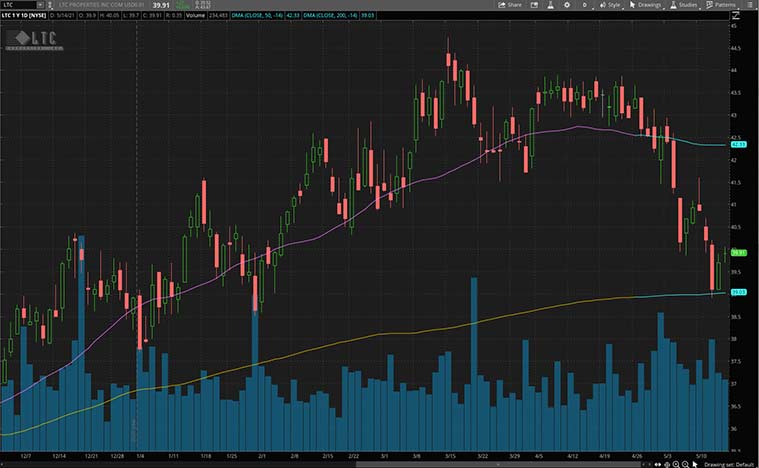Open the Drawings tool menu
The height and width of the screenshot is (468, 759).
(x=646, y=5)
